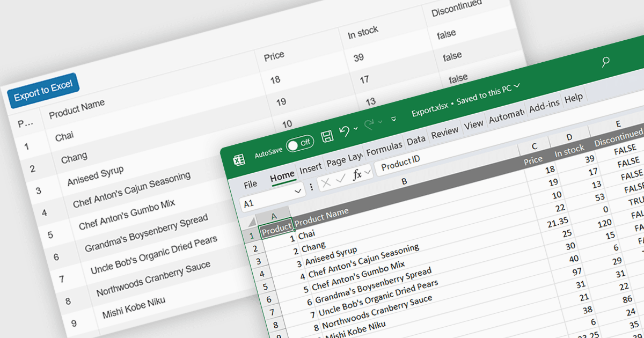Select column A header in Excel
This screenshot has width=644, height=338.
(x=274, y=216)
